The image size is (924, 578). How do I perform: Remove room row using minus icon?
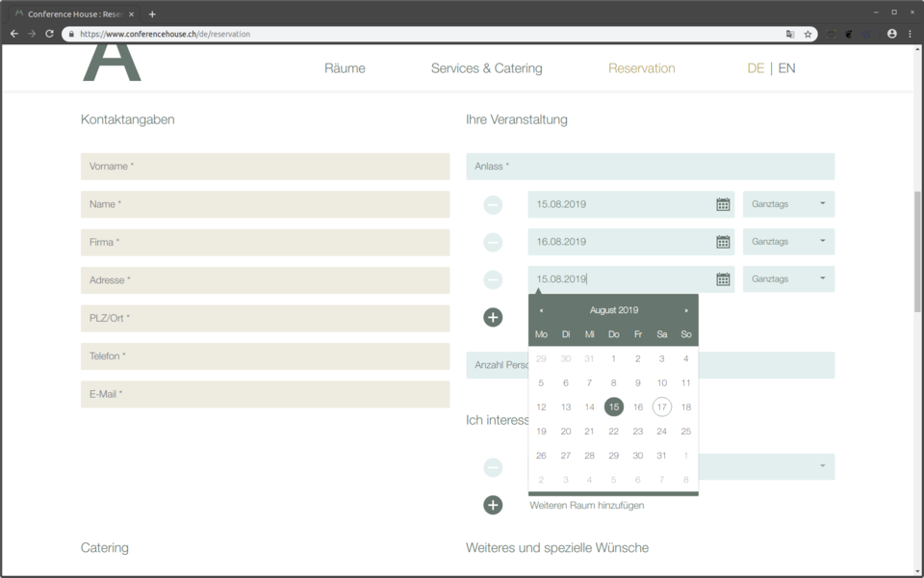pos(493,467)
